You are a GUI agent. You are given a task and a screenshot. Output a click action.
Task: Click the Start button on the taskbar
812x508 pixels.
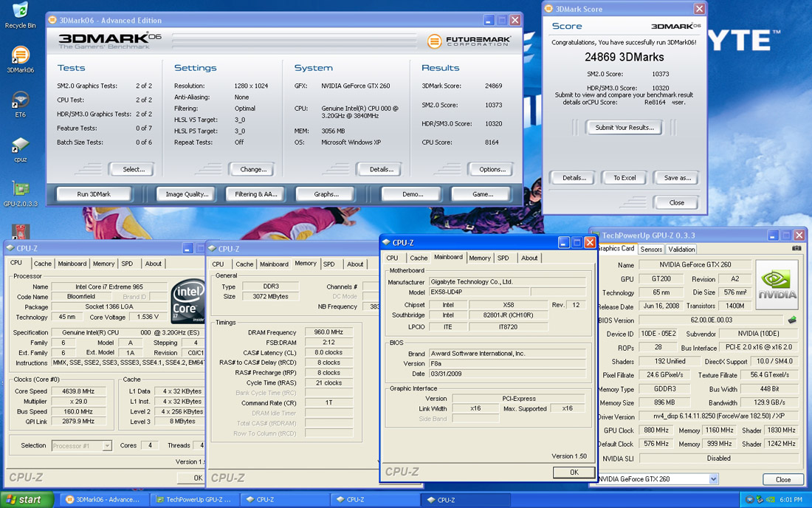click(x=27, y=500)
